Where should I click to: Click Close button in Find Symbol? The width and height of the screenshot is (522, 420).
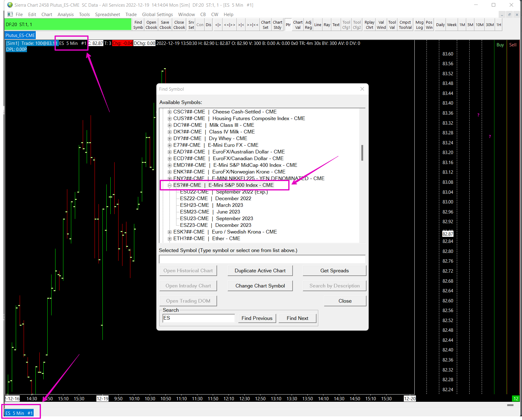click(345, 301)
